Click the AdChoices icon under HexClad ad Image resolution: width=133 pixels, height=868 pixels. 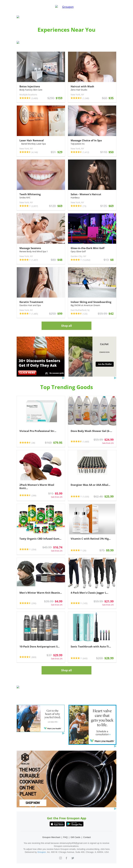tap(115, 808)
